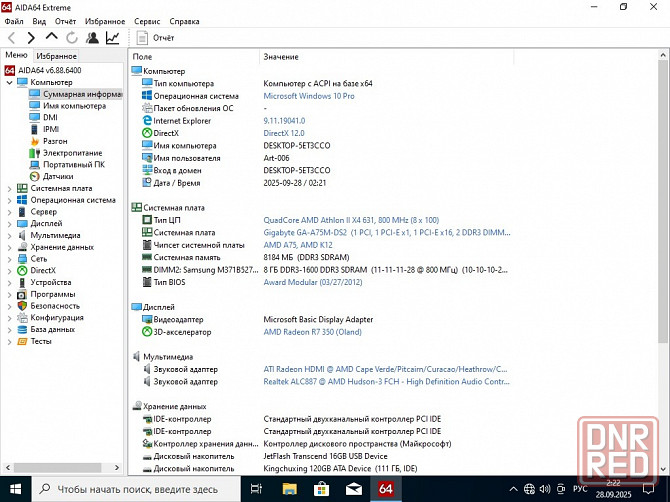Click the Up arrow toolbar icon
670x502 pixels.
pos(52,38)
